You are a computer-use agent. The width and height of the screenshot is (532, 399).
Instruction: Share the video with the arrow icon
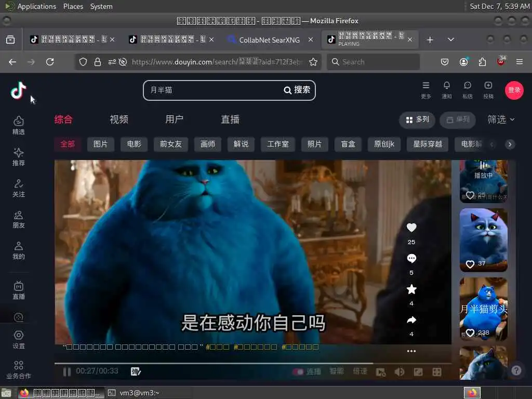coord(411,320)
